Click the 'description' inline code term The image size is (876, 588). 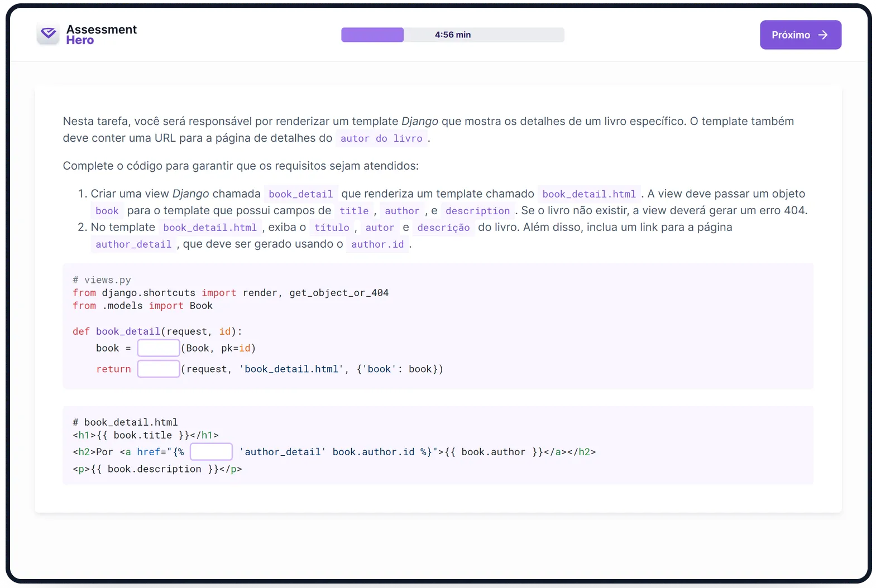tap(477, 211)
